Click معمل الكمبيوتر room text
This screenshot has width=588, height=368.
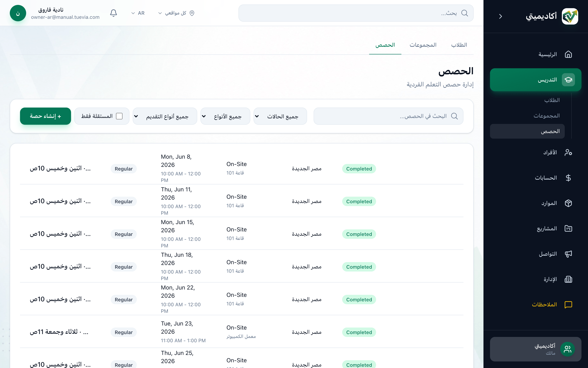coord(241,336)
